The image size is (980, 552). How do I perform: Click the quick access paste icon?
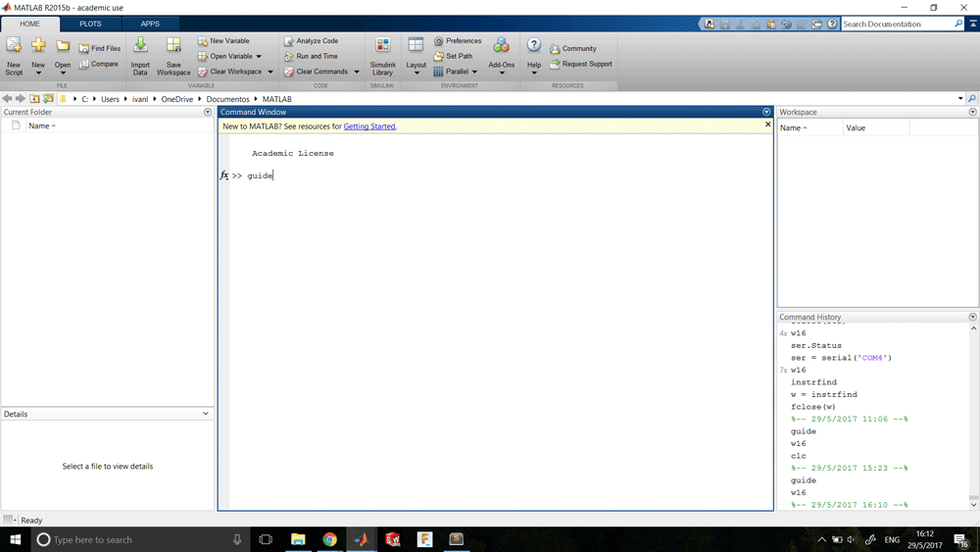click(x=770, y=24)
